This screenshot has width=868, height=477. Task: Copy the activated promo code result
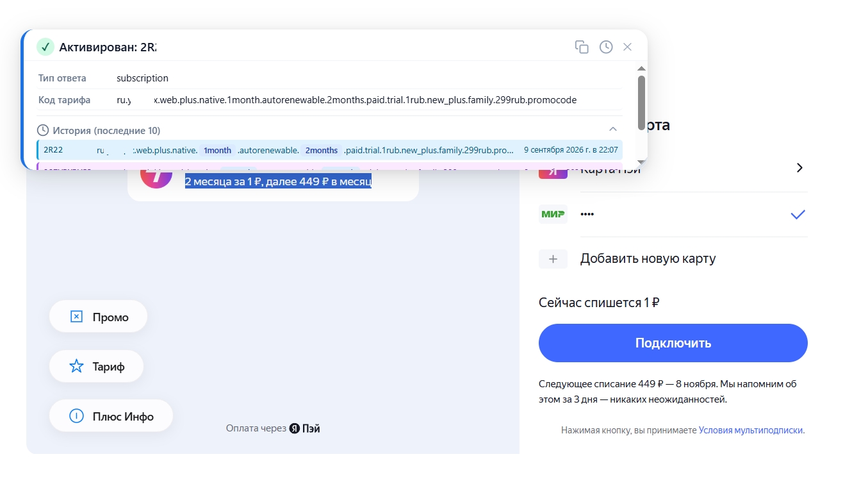[582, 47]
